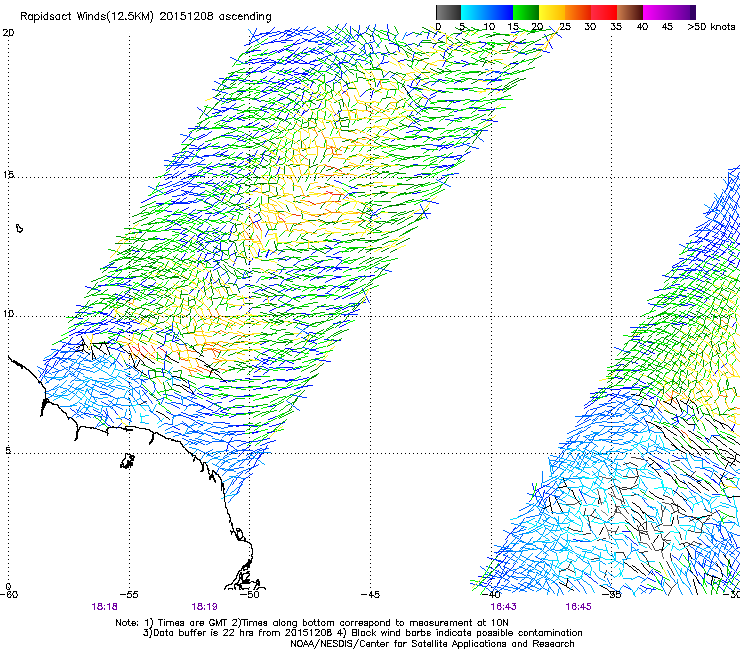
Task: Click longitude axis label '-50'
Action: click(x=250, y=595)
